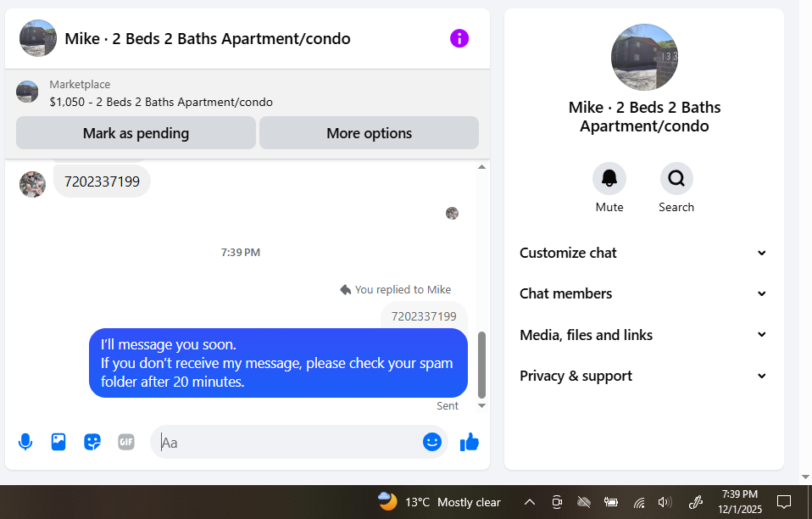The height and width of the screenshot is (519, 812).
Task: Click the chat scroll down arrow
Action: (x=481, y=405)
